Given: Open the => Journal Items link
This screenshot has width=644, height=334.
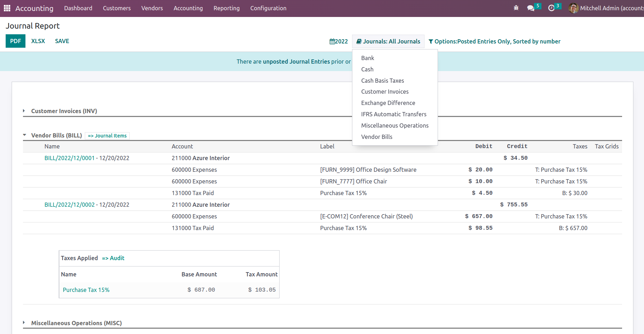Looking at the screenshot, I should tap(107, 136).
